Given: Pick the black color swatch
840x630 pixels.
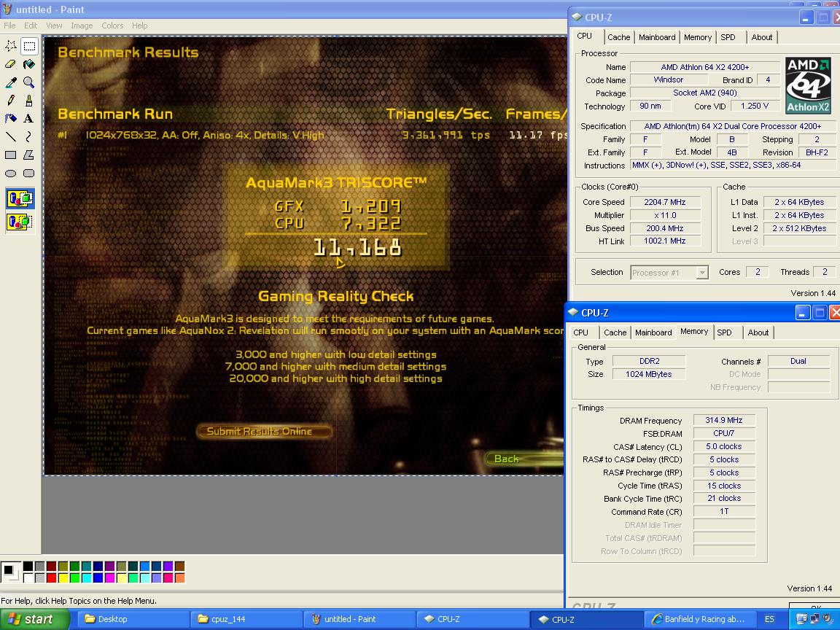Looking at the screenshot, I should click(28, 567).
